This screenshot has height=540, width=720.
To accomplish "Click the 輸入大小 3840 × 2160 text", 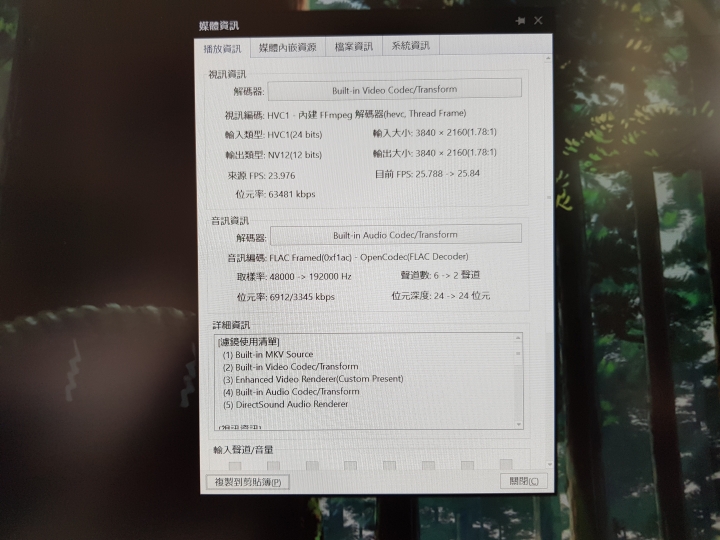I will (x=434, y=133).
